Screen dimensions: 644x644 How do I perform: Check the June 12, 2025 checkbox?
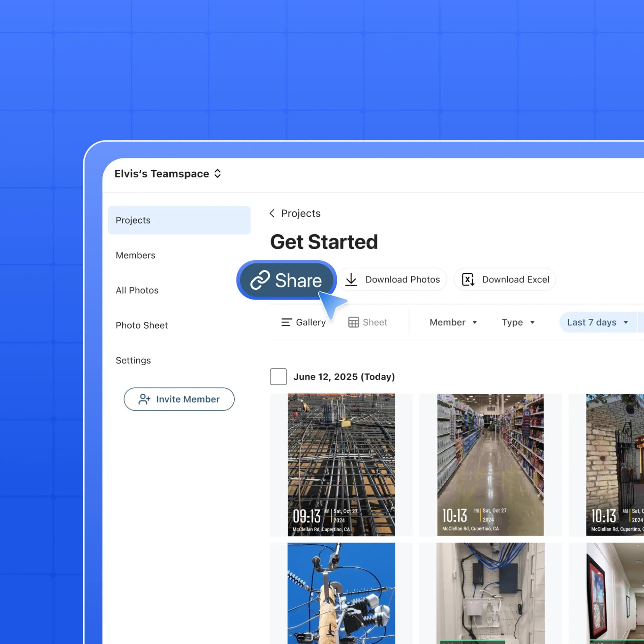point(278,377)
